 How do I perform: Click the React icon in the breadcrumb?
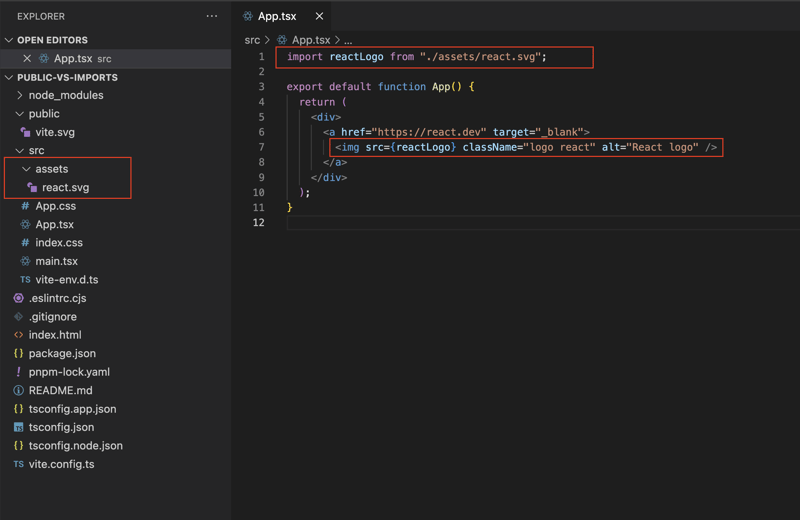[282, 40]
